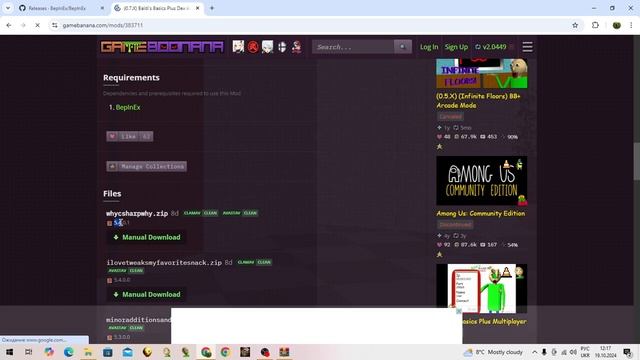Open the hamburger menu in the site header

527,47
